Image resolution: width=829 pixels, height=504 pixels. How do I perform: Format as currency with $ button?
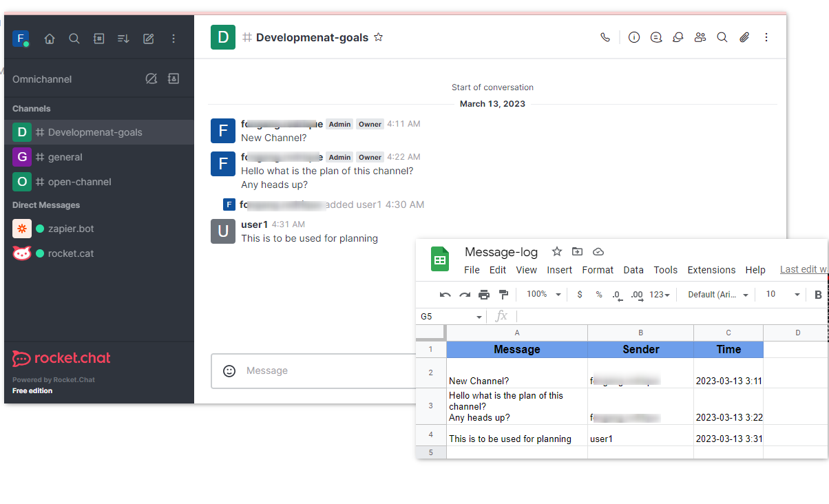(580, 295)
